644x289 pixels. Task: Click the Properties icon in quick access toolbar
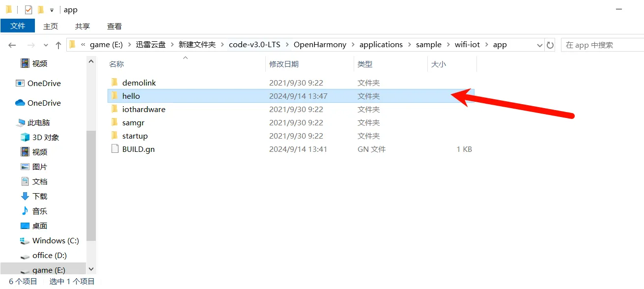[x=28, y=10]
